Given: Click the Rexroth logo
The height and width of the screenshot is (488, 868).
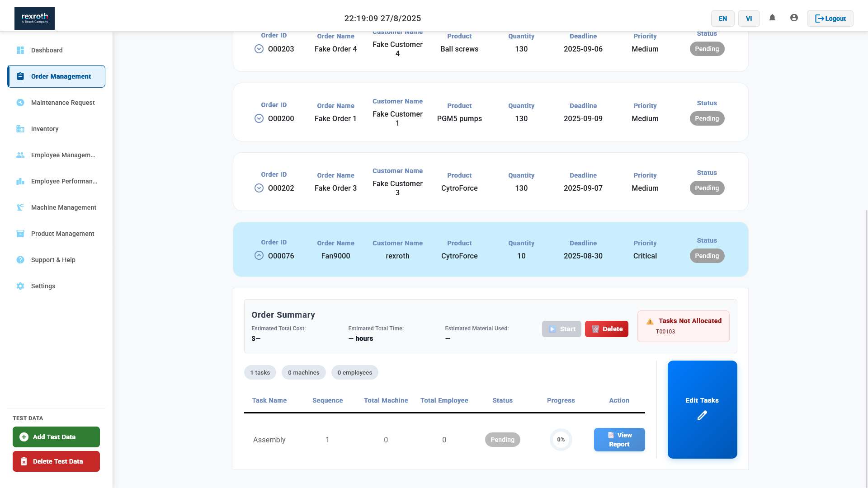Looking at the screenshot, I should click(34, 19).
